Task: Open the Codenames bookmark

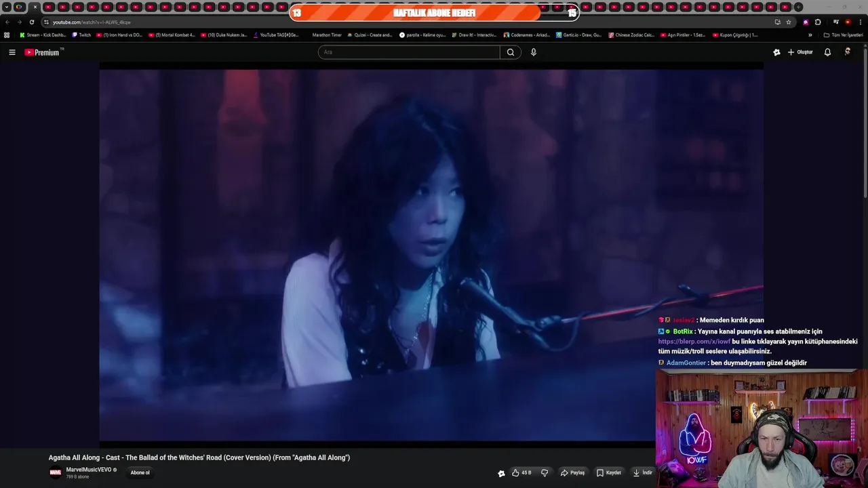Action: [527, 35]
